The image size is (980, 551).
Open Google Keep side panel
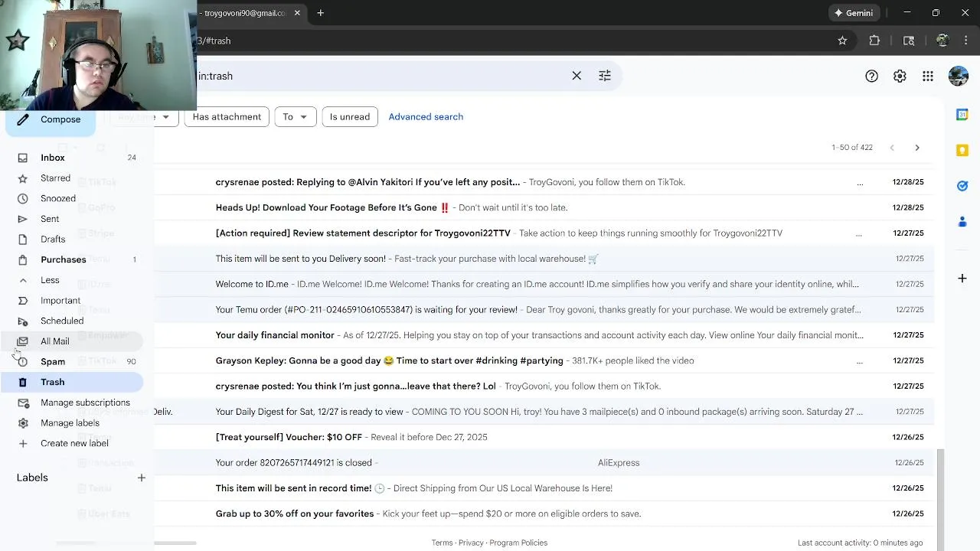coord(962,150)
